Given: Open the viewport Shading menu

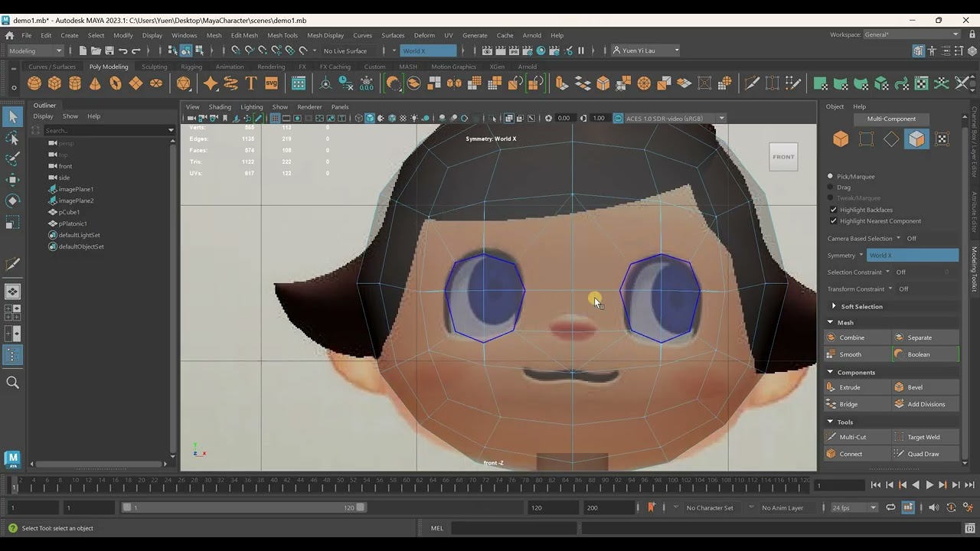Looking at the screenshot, I should click(220, 107).
